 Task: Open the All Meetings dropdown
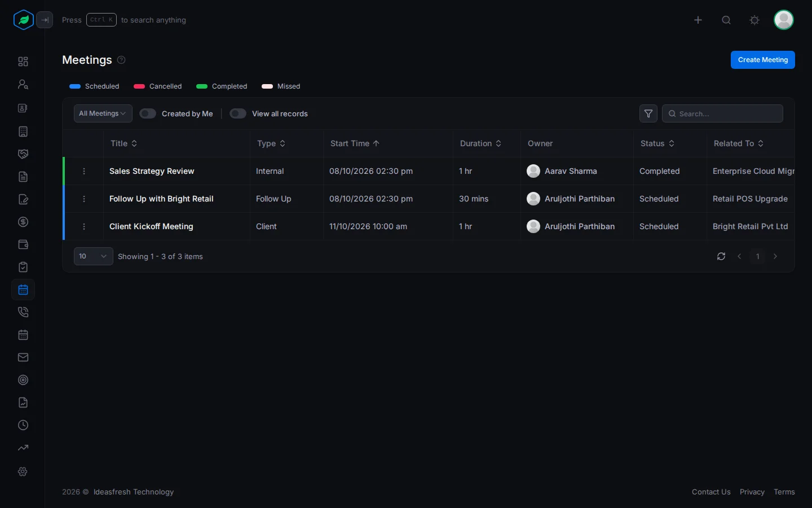(103, 113)
